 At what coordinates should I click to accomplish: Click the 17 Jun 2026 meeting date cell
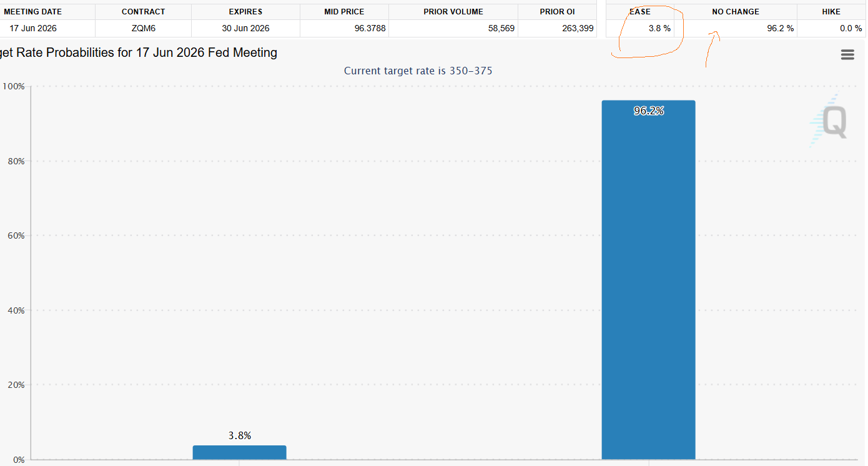33,28
